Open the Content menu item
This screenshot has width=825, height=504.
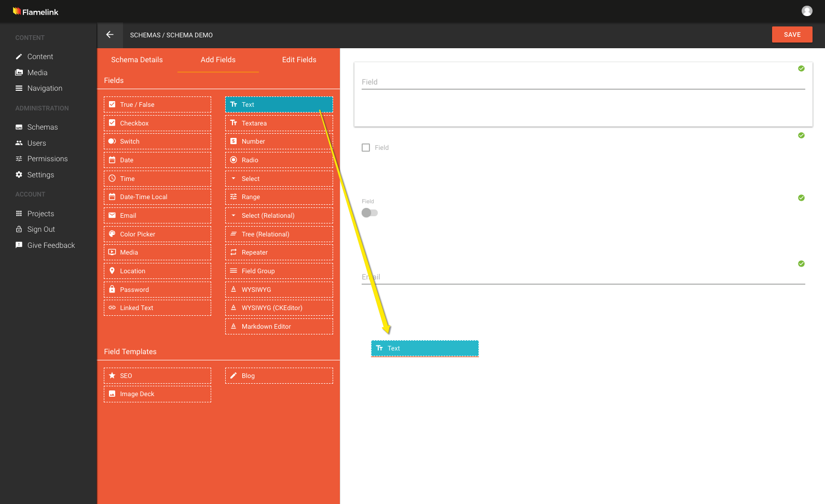40,57
